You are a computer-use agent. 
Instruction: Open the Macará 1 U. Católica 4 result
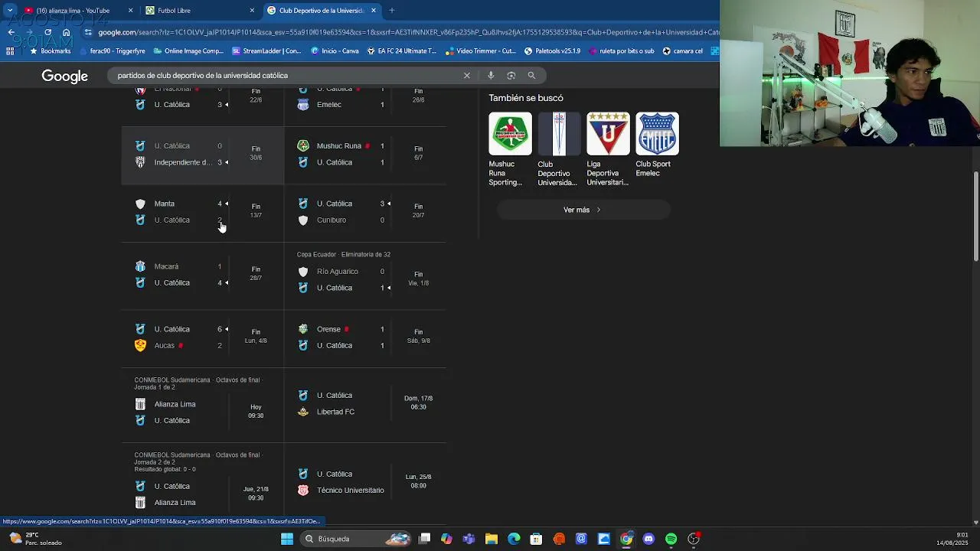coord(203,275)
